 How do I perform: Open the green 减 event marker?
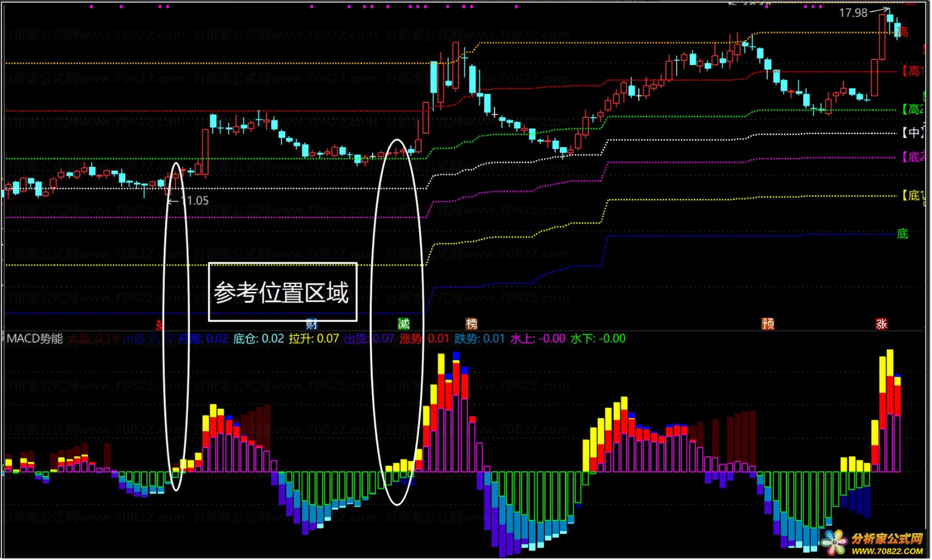pos(404,324)
